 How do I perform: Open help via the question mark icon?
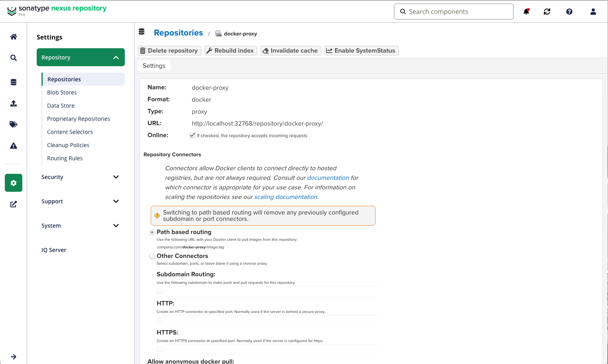(x=569, y=12)
